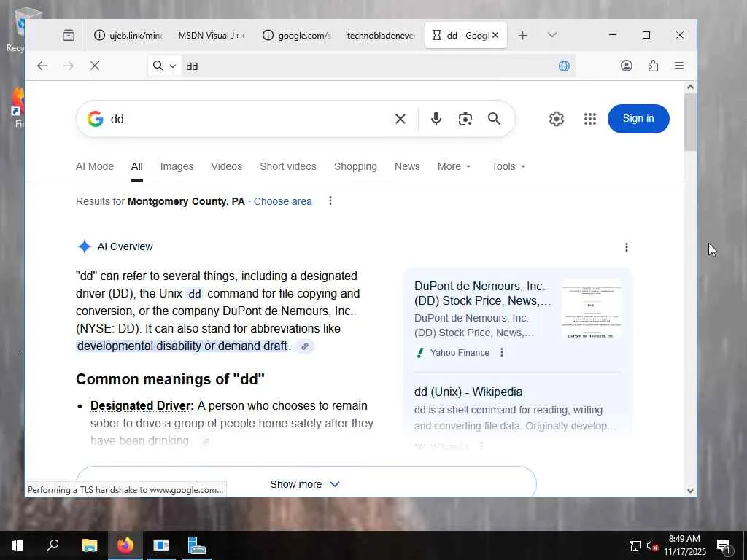This screenshot has width=747, height=560.
Task: Click the vertical scrollbar thumb
Action: [x=690, y=122]
